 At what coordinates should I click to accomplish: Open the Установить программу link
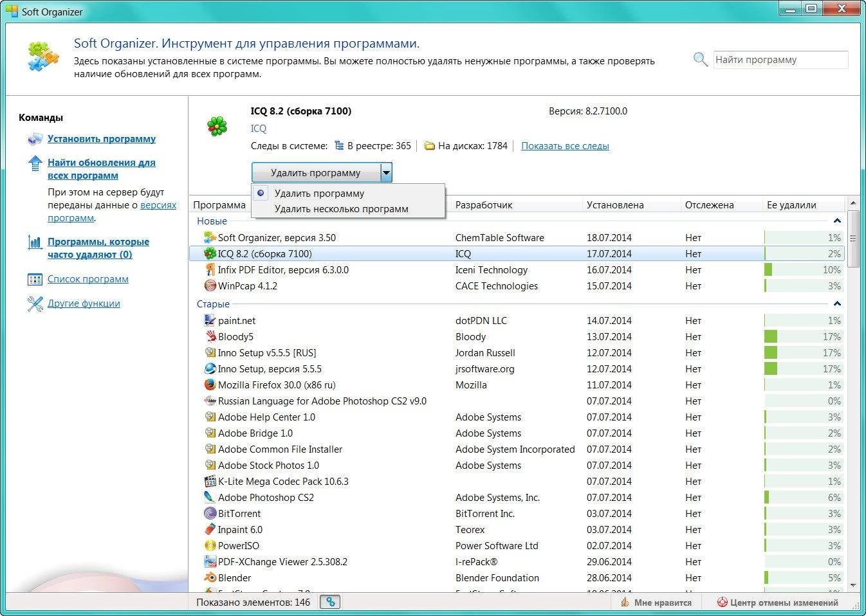click(x=102, y=139)
